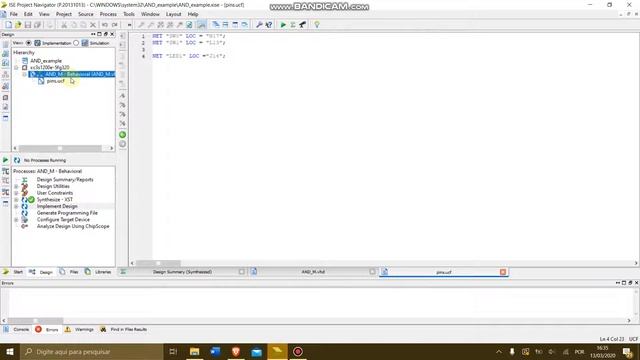
Task: Select Design Summary/Reports process
Action: [x=65, y=180]
